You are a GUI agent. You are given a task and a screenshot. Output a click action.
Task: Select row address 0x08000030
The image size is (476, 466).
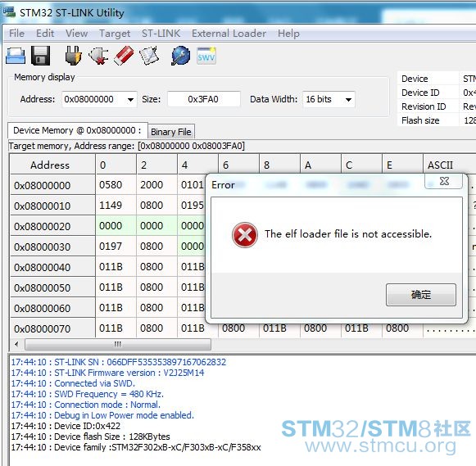(52, 247)
